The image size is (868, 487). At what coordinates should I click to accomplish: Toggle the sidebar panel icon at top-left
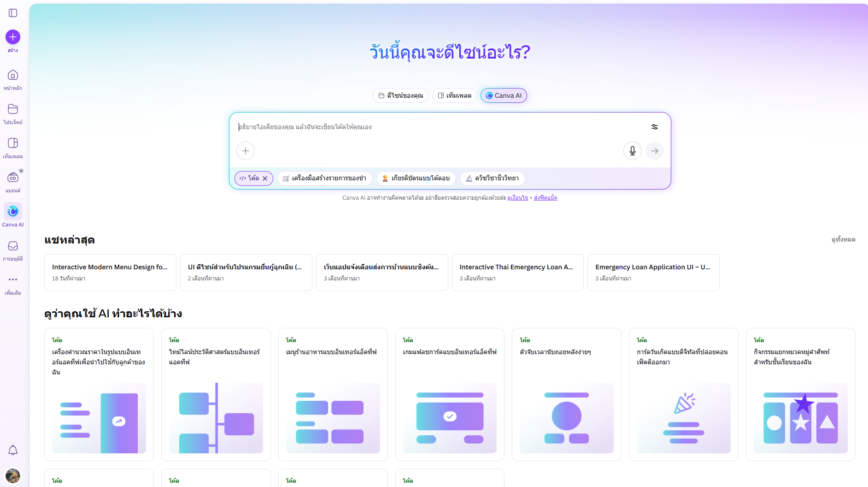tap(13, 13)
